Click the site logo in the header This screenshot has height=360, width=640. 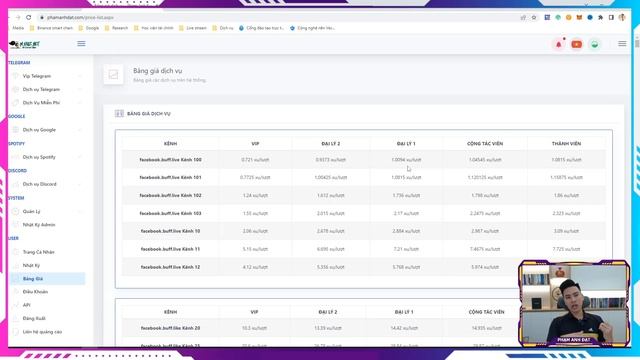(x=24, y=44)
